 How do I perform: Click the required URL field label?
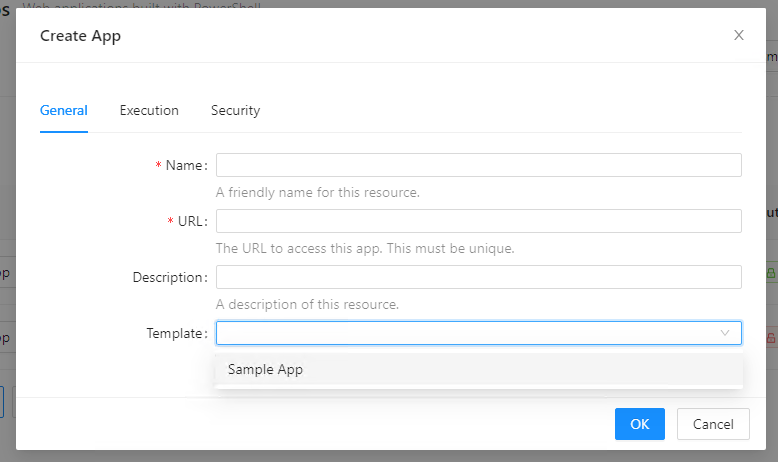coord(191,222)
